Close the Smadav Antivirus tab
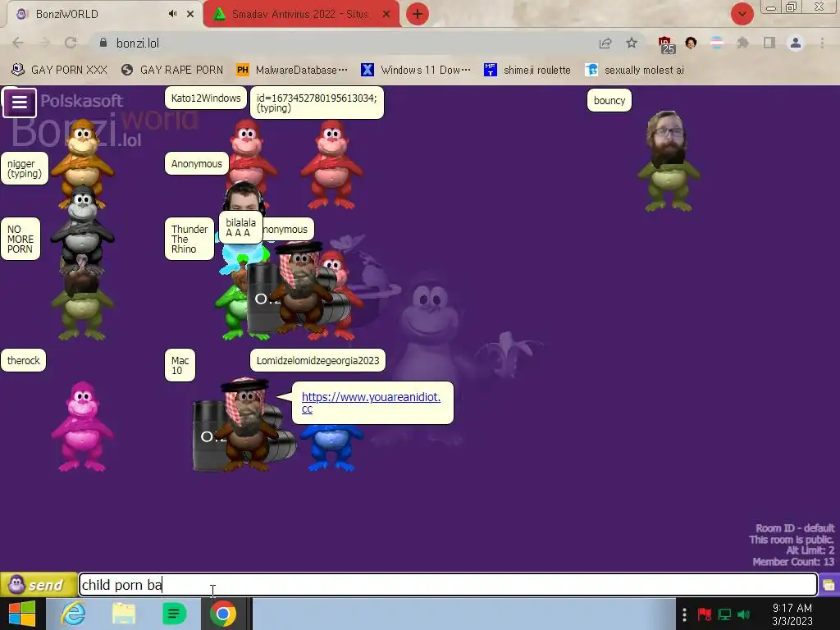Screen dimensions: 840x630 coord(386,14)
